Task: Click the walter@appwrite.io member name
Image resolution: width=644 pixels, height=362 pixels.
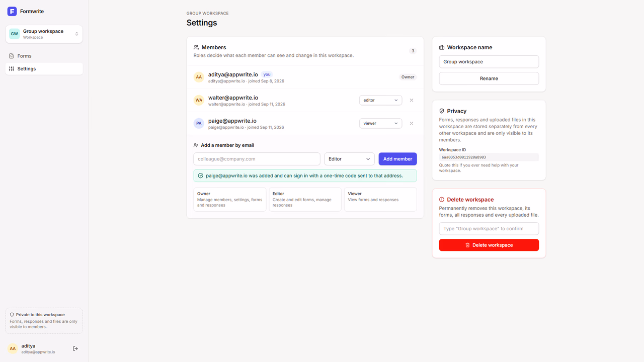Action: tap(233, 98)
